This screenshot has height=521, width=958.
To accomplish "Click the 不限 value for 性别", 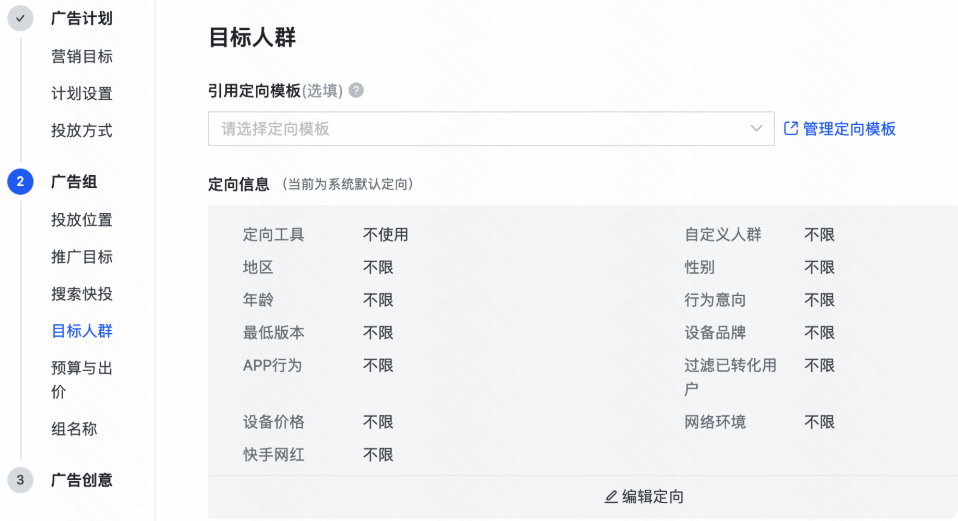I will 819,268.
